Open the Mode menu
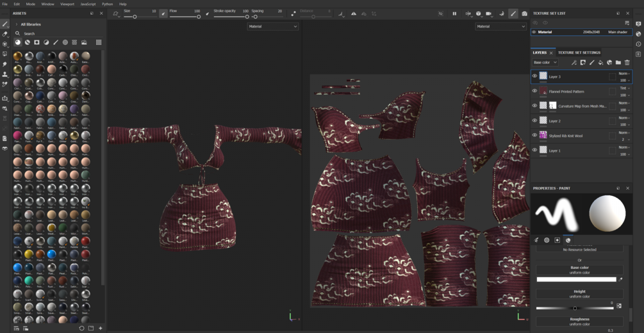This screenshot has width=644, height=333. pyautogui.click(x=30, y=4)
